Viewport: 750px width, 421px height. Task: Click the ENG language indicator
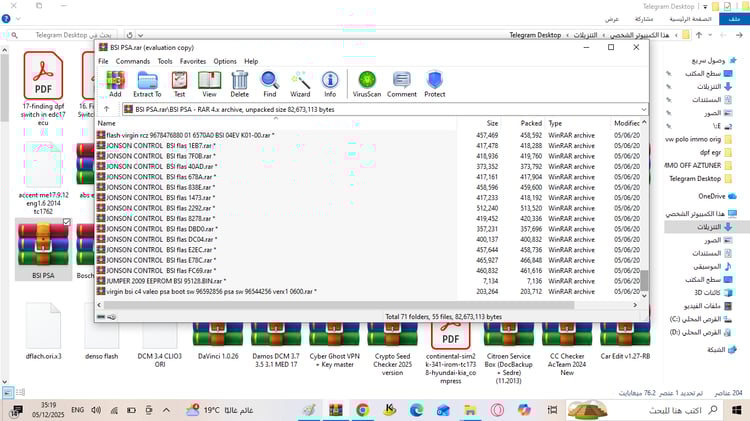pos(77,410)
